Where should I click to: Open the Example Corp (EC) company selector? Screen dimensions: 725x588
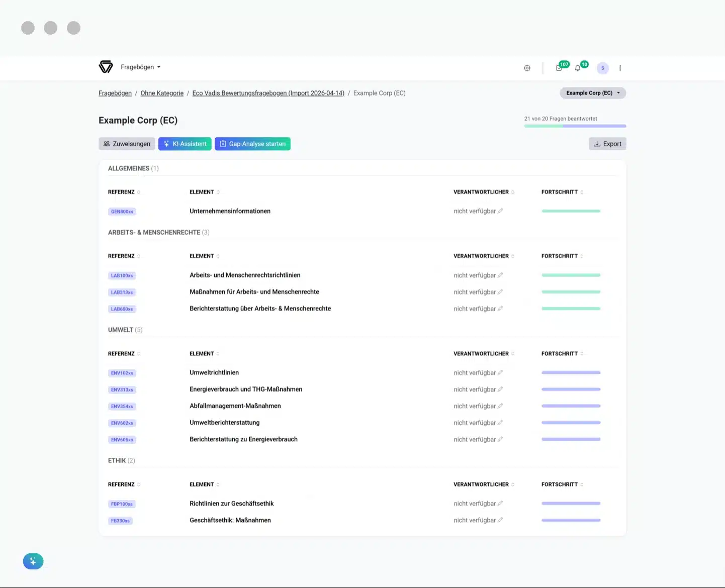[593, 93]
